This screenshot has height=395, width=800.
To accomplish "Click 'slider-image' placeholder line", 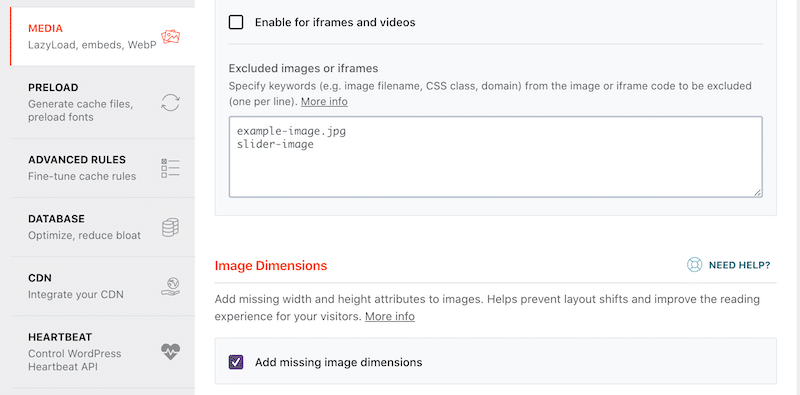I will point(275,144).
